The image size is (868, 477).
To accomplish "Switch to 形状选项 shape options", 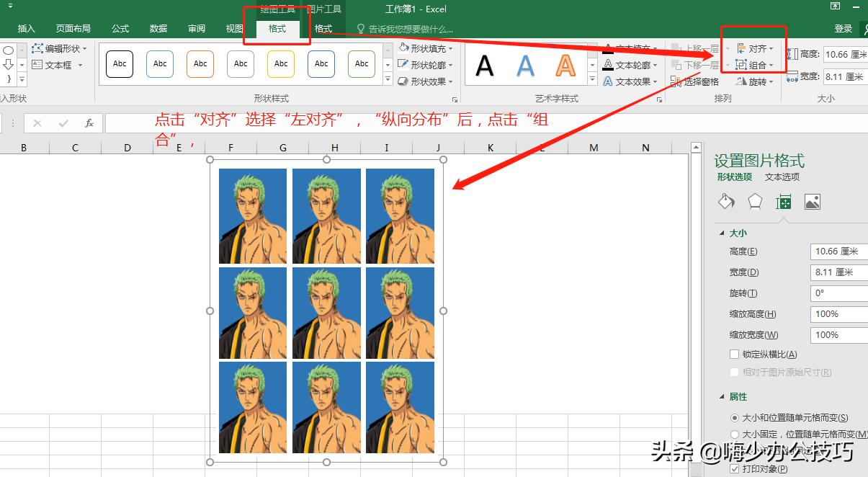I will (x=734, y=177).
